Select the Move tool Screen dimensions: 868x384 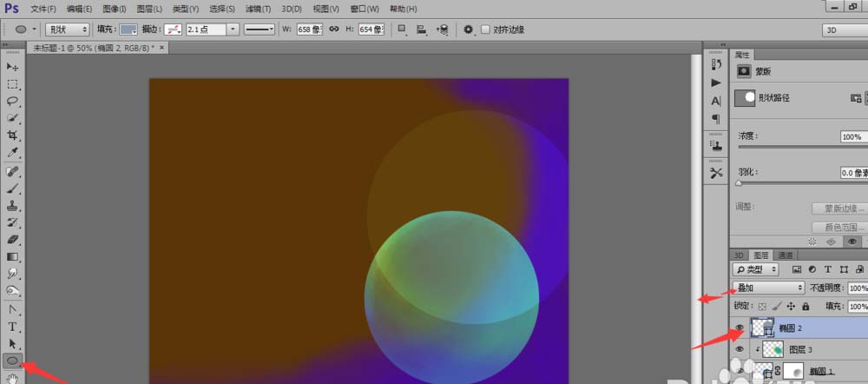13,67
